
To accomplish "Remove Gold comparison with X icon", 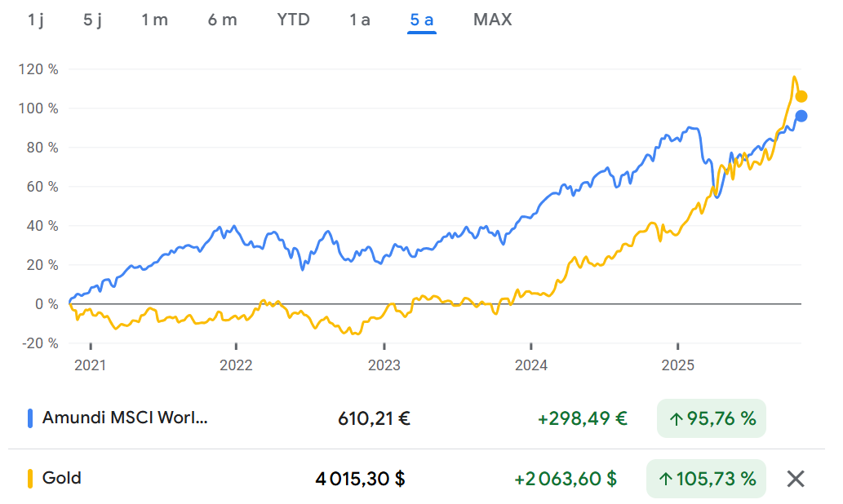I will click(x=796, y=479).
